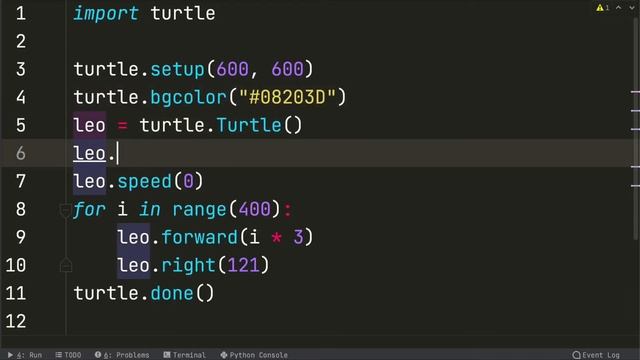Place cursor on 'import' keyword
Screen dimensions: 640x360
106,13
